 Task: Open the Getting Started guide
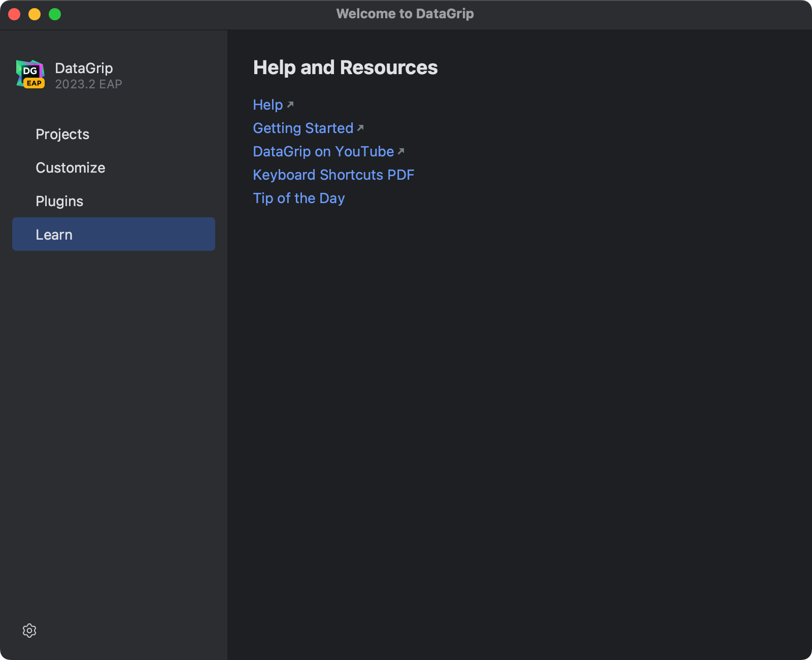[x=302, y=128]
